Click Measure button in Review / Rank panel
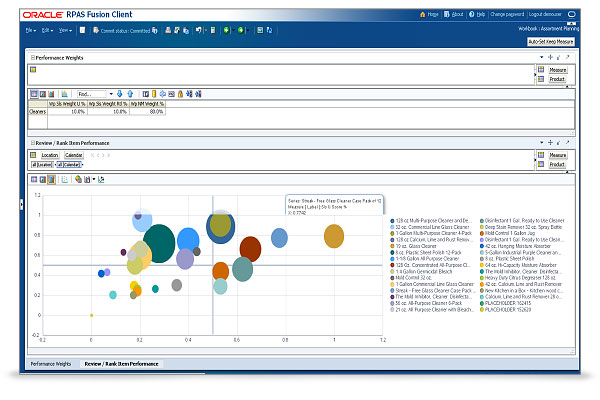The height and width of the screenshot is (400, 600). 558,155
